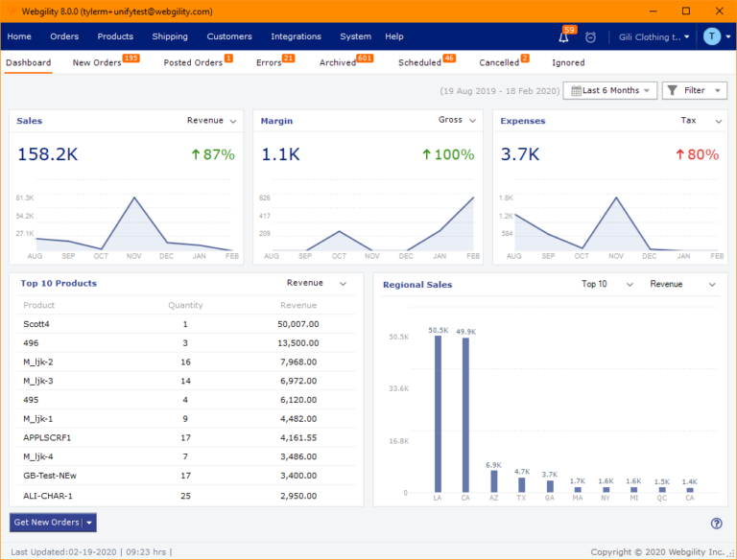The image size is (737, 560).
Task: Click the Last Updated status text
Action: pos(92,552)
